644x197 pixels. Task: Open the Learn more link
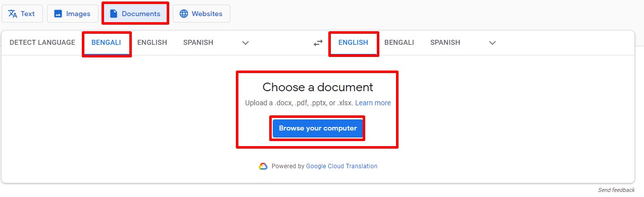[x=373, y=103]
